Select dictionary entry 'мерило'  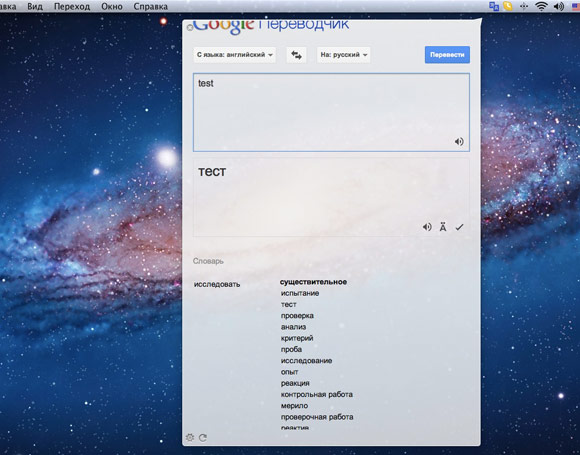294,406
